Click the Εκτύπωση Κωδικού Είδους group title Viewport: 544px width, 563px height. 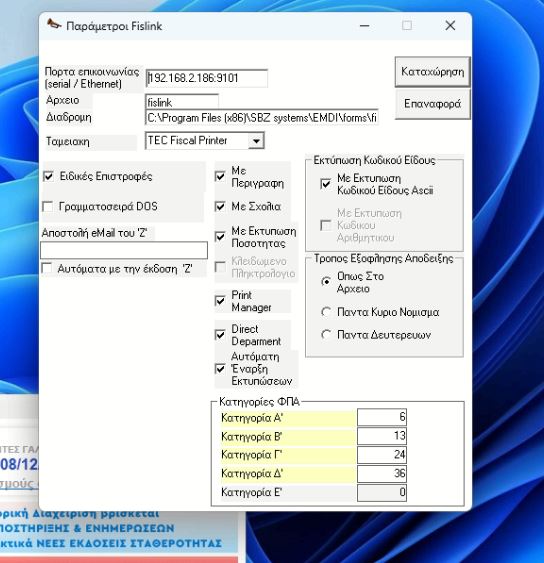point(374,160)
